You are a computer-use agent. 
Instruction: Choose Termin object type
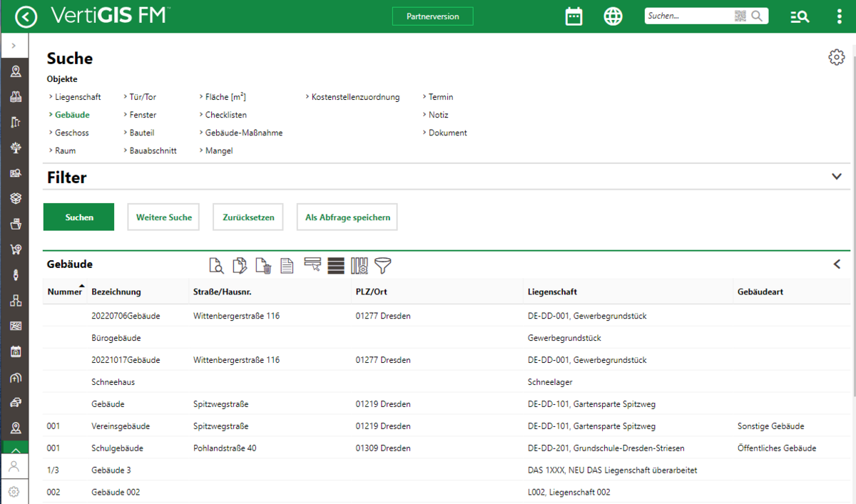coord(441,97)
